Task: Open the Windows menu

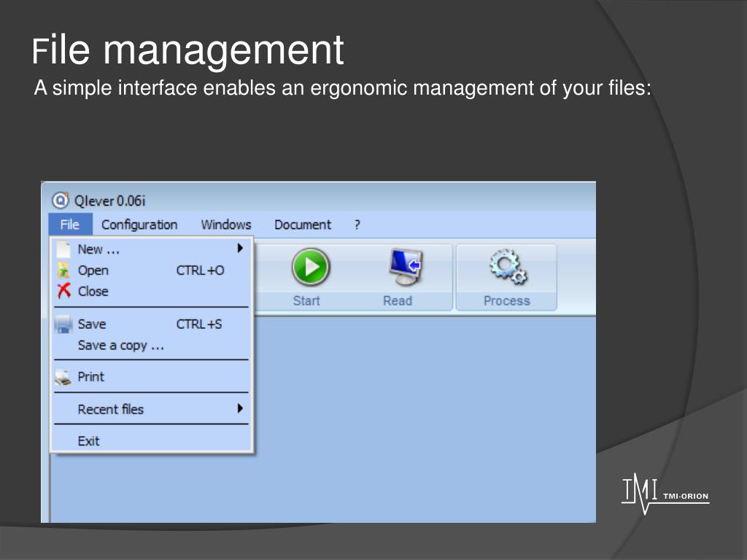Action: coord(226,225)
